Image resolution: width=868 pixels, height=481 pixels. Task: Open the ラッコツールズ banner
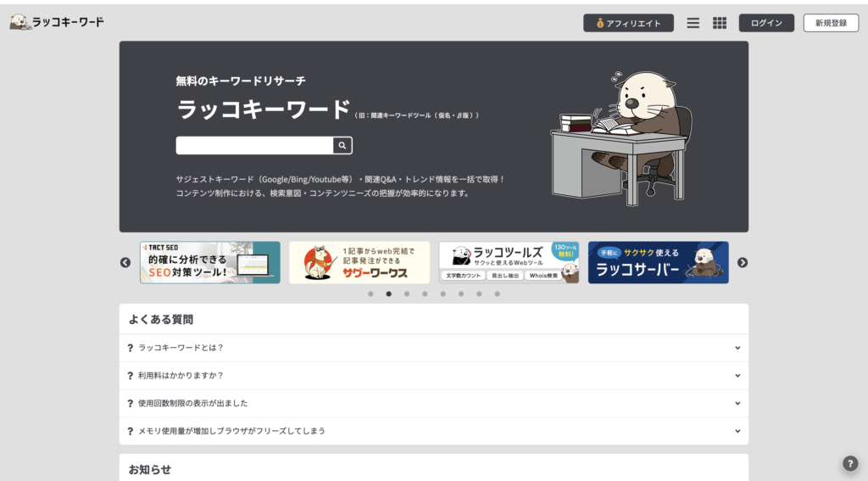[x=509, y=263]
